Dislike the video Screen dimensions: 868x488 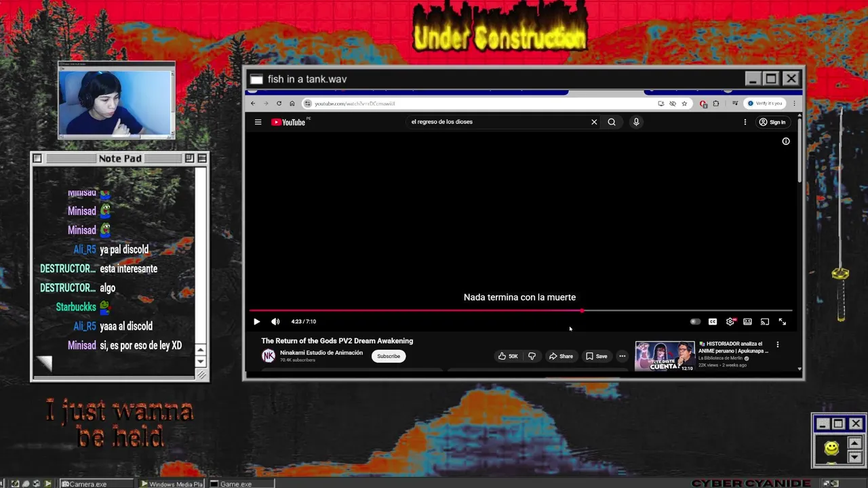[x=532, y=356]
